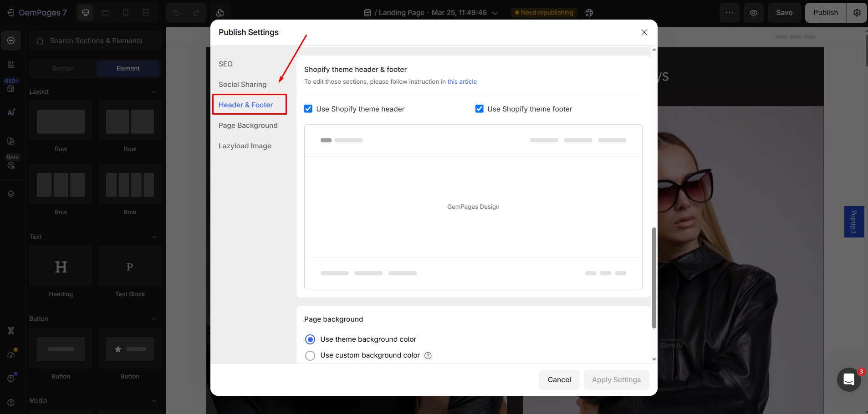868x414 pixels.
Task: Click the plus add-element sidebar icon
Action: pyautogui.click(x=11, y=40)
